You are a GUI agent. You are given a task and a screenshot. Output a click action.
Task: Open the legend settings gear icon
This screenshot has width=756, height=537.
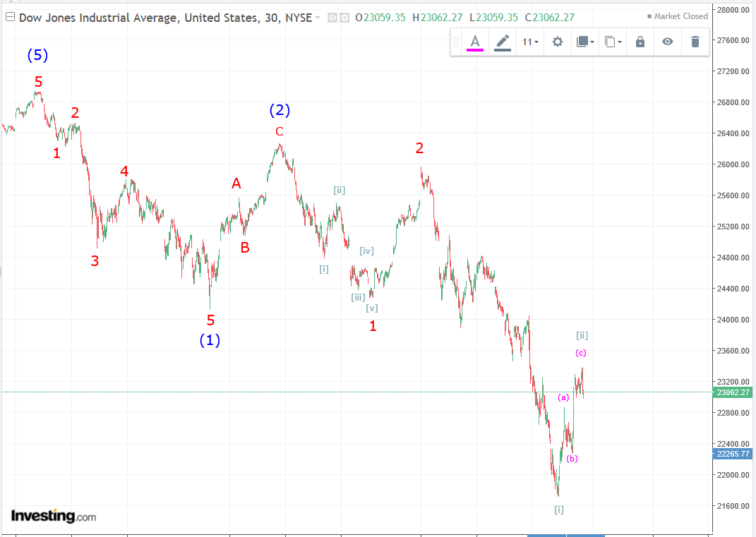tap(344, 18)
